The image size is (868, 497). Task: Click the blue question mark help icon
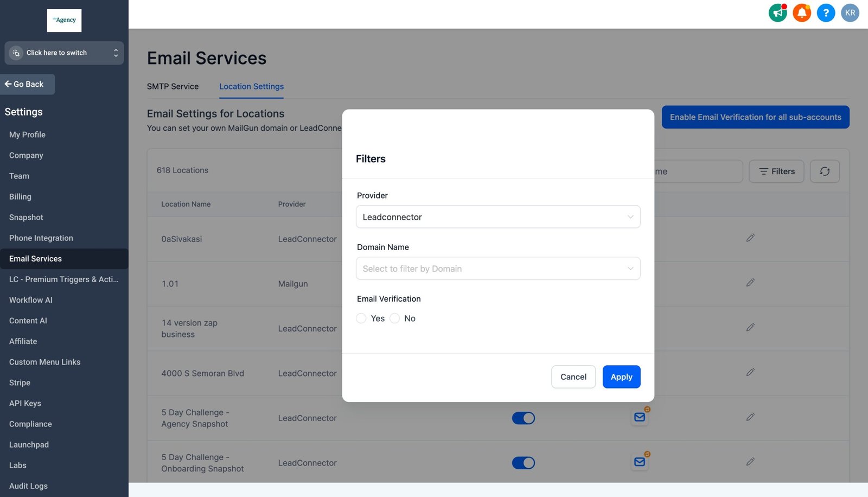point(826,13)
